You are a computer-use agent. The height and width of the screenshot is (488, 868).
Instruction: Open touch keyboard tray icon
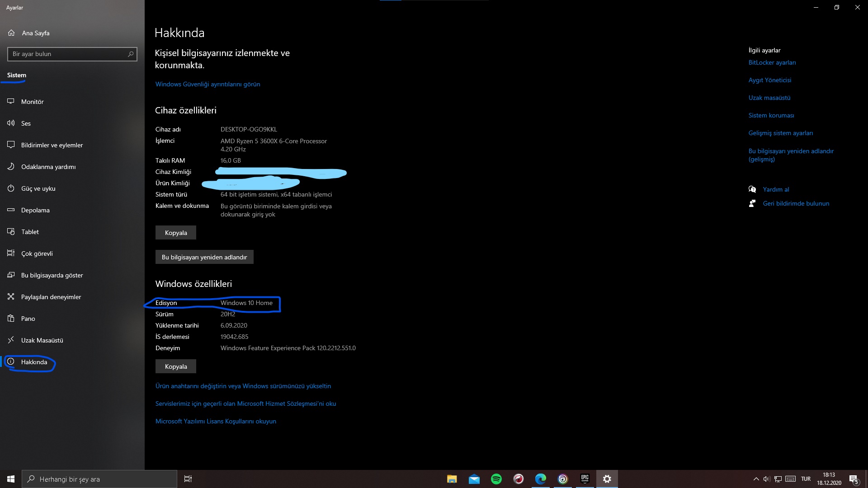coord(791,479)
